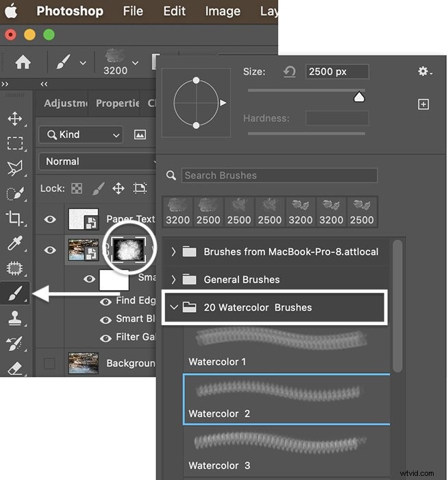The height and width of the screenshot is (480, 448).
Task: Hide the Paper Texture layer
Action: point(50,219)
